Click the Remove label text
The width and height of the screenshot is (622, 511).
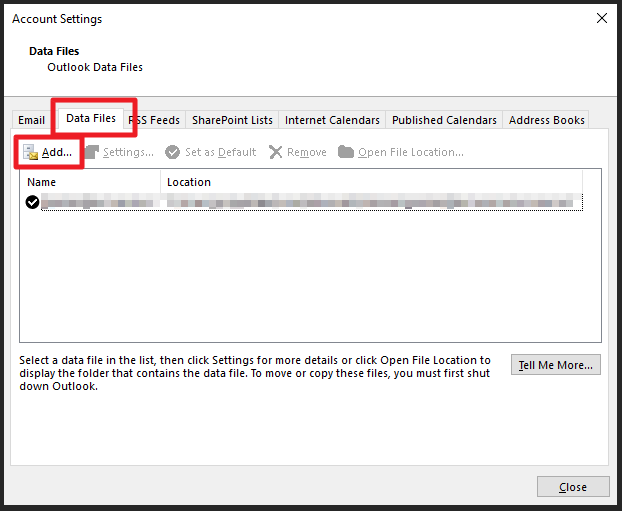tap(307, 152)
